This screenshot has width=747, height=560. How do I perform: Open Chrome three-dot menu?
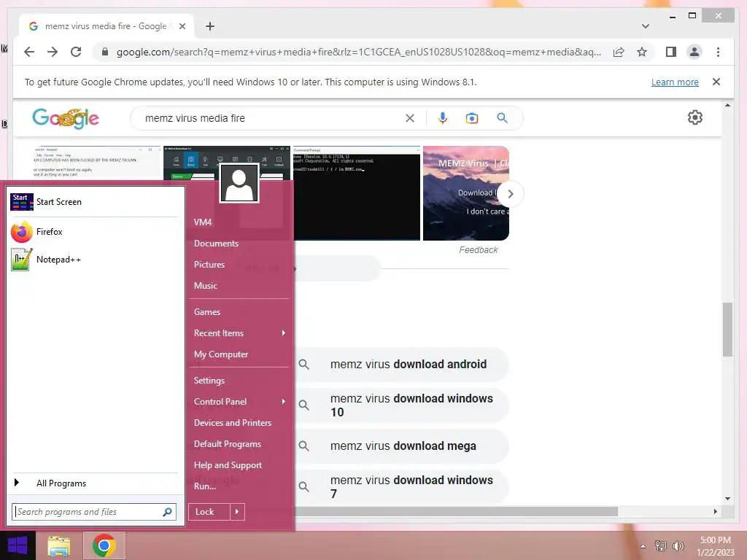718,52
